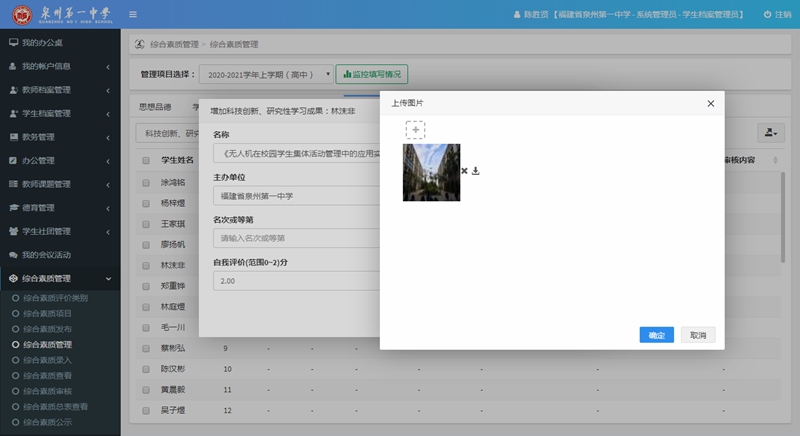Remove the uploaded photo with the X icon

(464, 171)
